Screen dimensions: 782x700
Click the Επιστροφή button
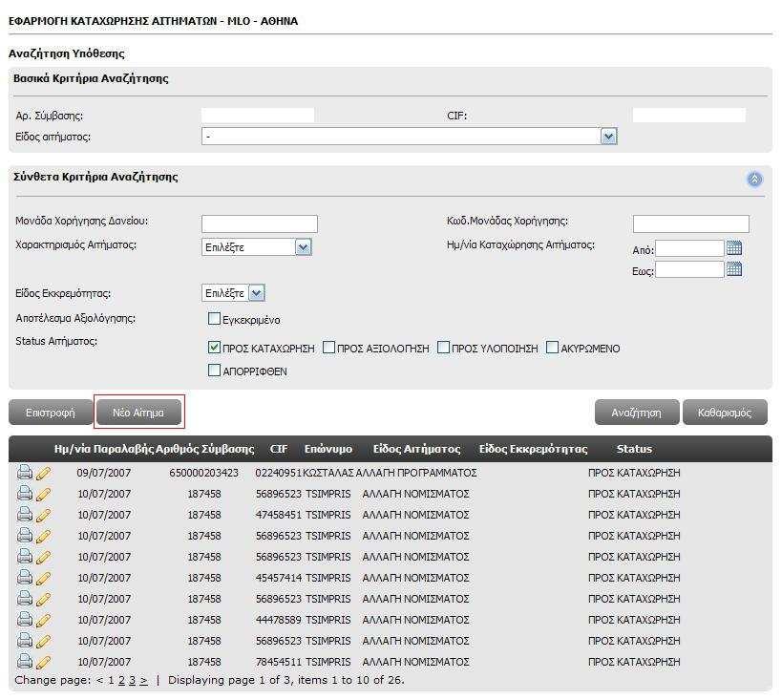pyautogui.click(x=51, y=413)
